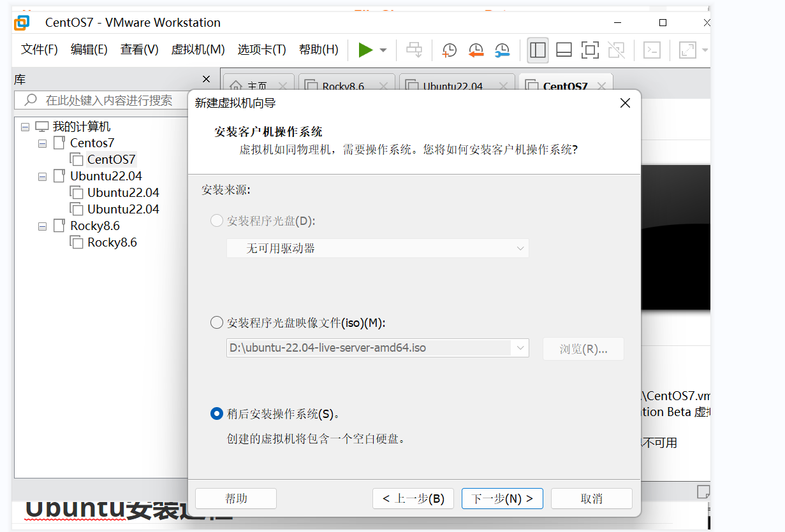Open the power options arrow beside the play icon

pos(383,50)
